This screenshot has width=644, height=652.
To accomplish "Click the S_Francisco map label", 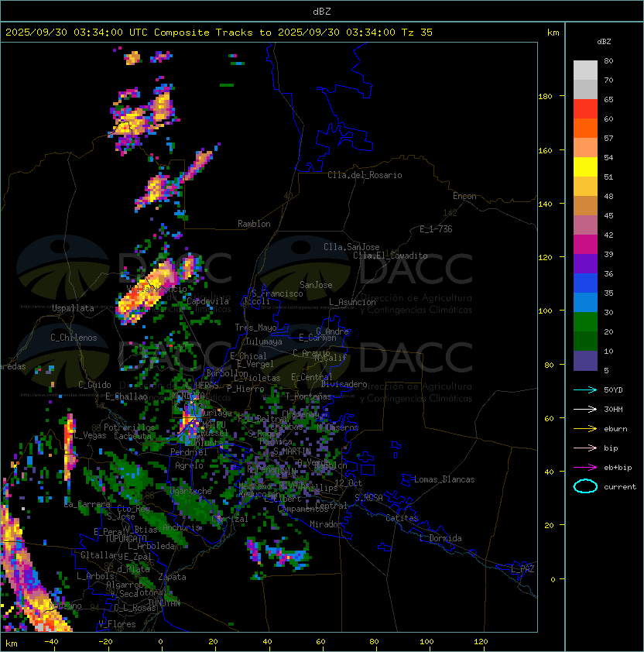I will [277, 293].
